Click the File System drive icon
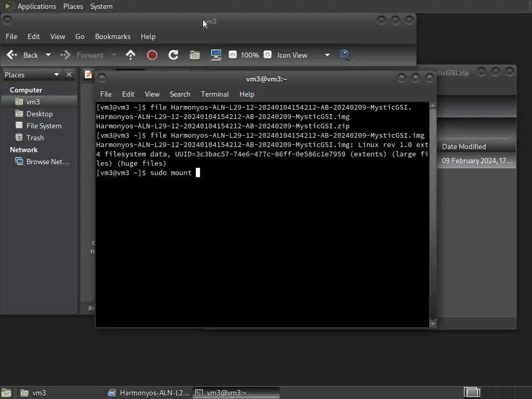Screen dimensions: 532x399 click(x=19, y=126)
